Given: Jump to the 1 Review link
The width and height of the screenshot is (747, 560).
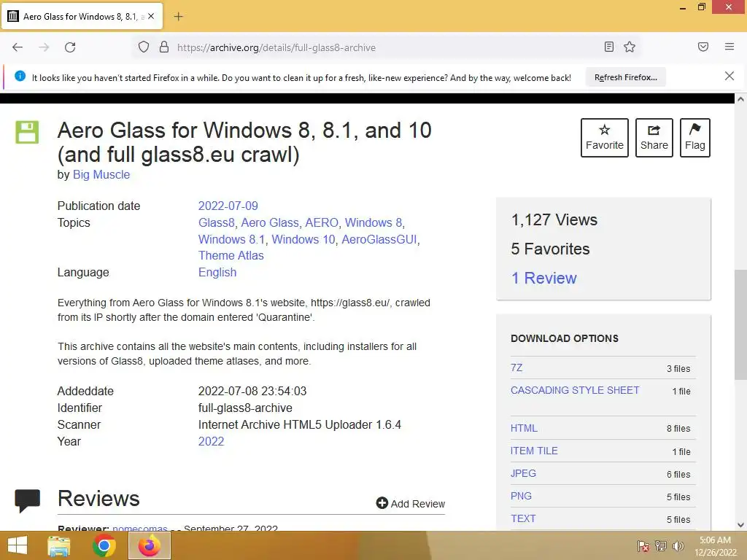Looking at the screenshot, I should point(543,278).
